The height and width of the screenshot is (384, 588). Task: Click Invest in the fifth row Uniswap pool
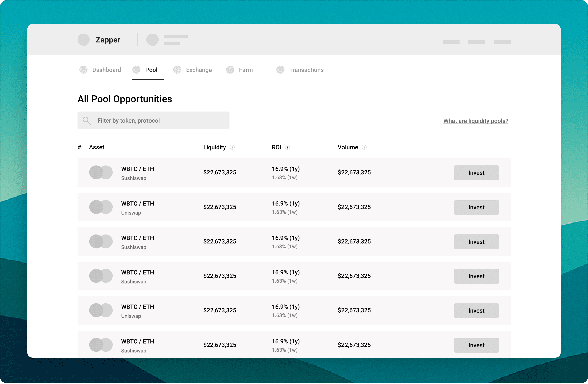[x=476, y=310]
